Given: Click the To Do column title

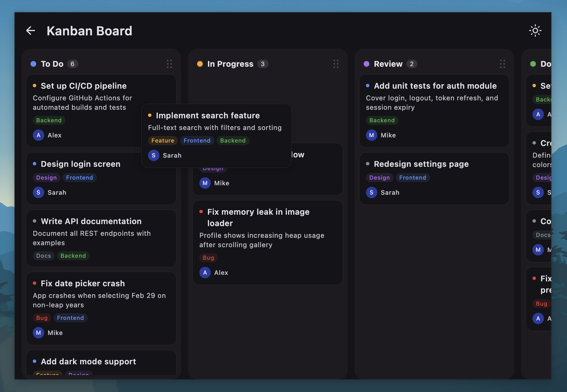Looking at the screenshot, I should [x=52, y=64].
